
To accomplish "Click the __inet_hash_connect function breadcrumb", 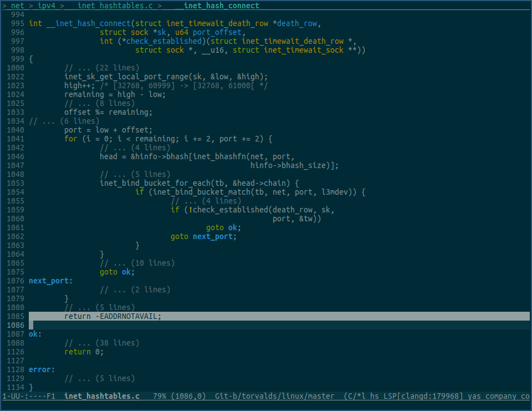I will 217,6.
